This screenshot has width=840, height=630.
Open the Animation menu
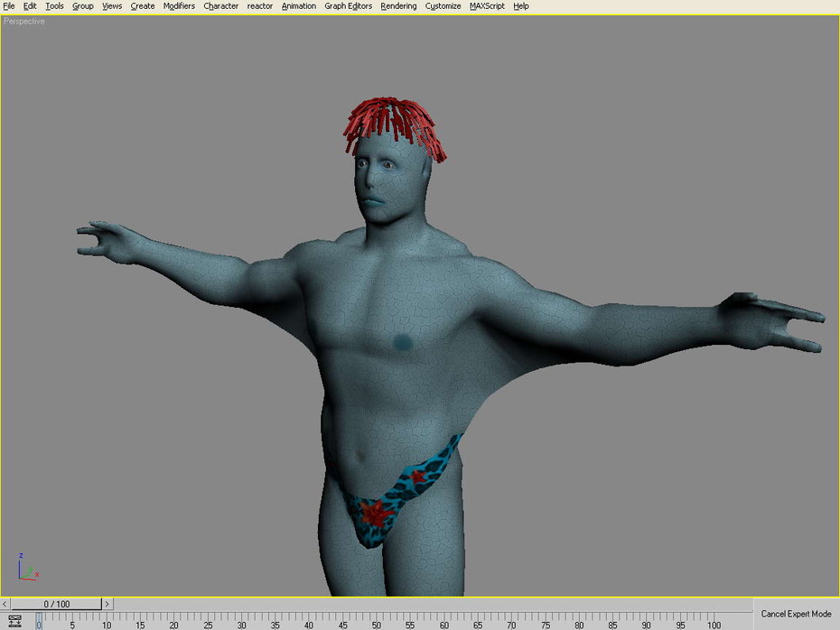pos(298,6)
